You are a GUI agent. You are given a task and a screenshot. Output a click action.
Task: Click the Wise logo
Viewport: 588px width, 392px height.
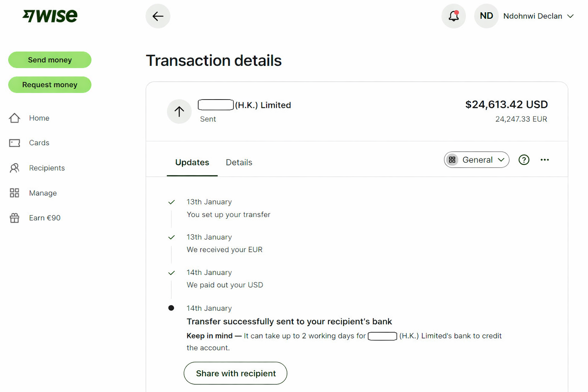tap(50, 16)
